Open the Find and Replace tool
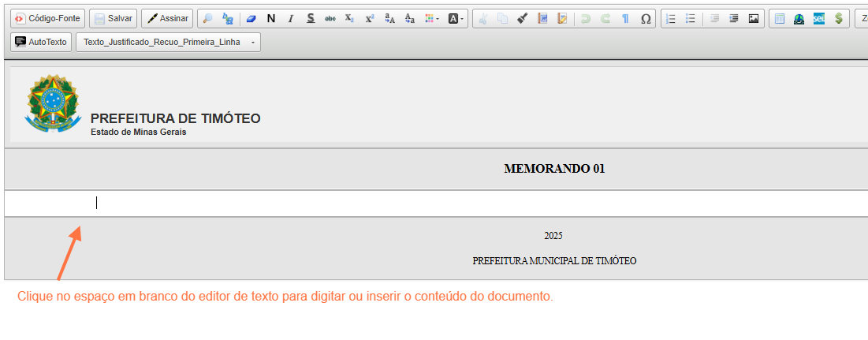This screenshot has height=340, width=868. click(x=228, y=18)
